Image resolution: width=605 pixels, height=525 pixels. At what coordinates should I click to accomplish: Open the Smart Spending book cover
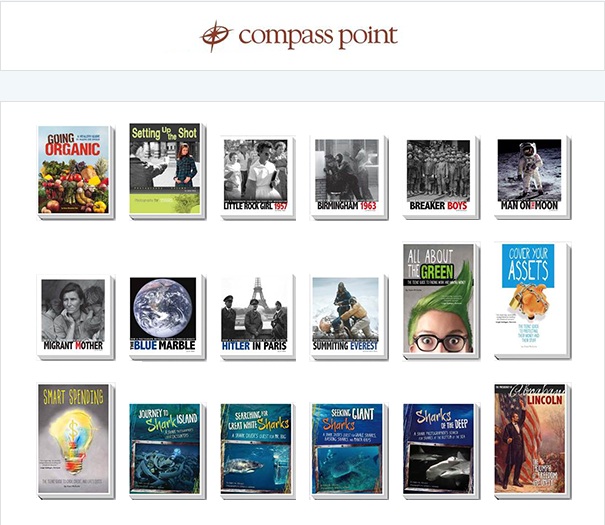click(x=76, y=441)
